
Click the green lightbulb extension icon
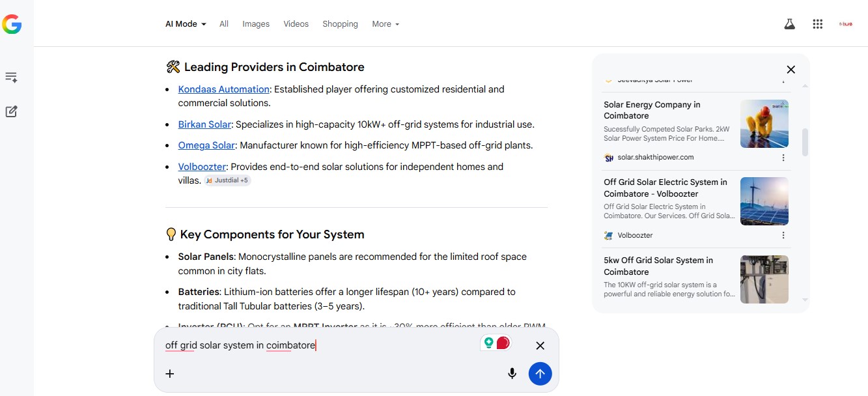coord(488,343)
